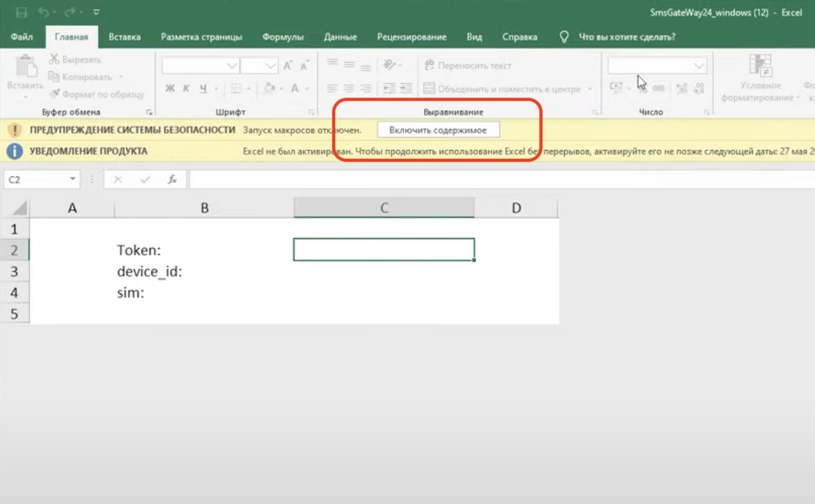Click the Undo arrow icon
The image size is (815, 504).
click(x=43, y=12)
